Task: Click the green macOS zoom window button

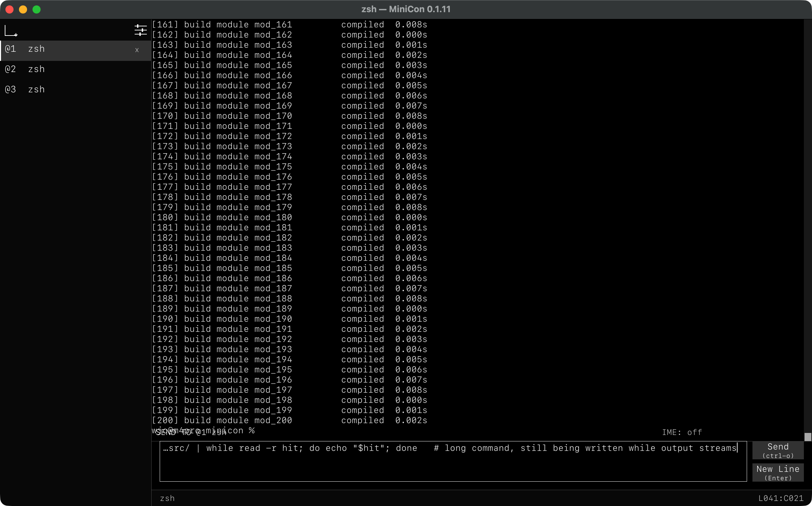Action: 37,9
